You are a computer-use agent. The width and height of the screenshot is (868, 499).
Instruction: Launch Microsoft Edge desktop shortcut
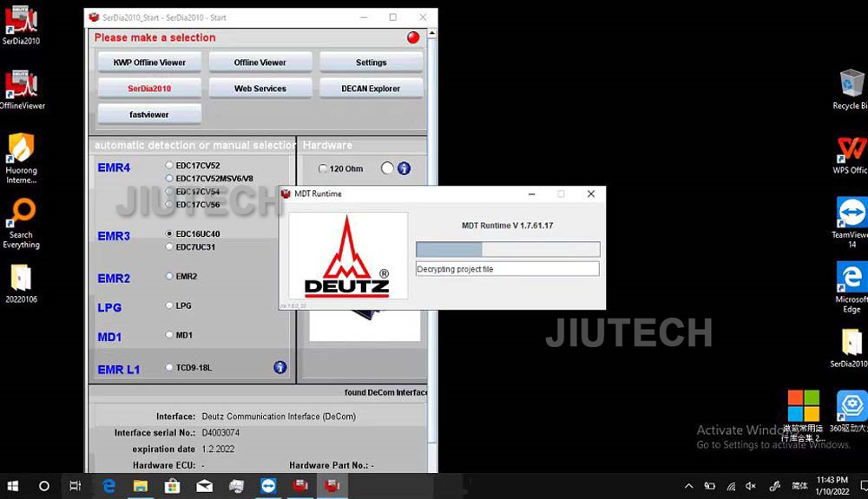(852, 287)
